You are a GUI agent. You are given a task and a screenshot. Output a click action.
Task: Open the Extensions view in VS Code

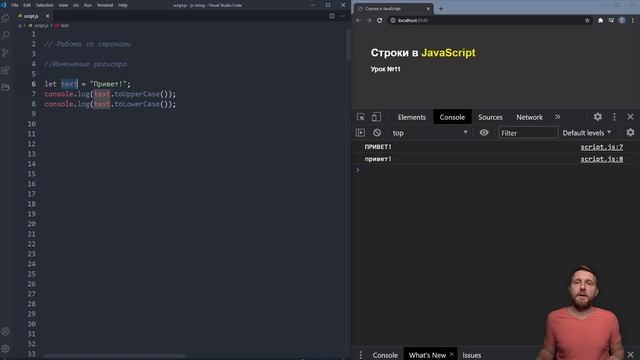(x=5, y=70)
